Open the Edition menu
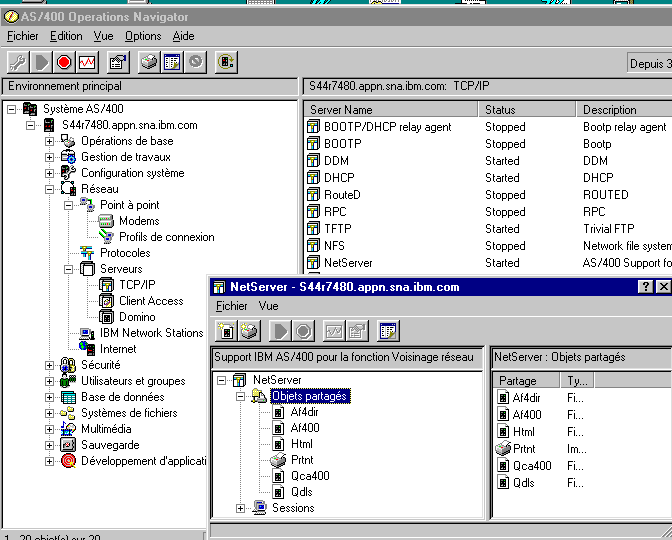The height and width of the screenshot is (540, 672). click(x=66, y=36)
